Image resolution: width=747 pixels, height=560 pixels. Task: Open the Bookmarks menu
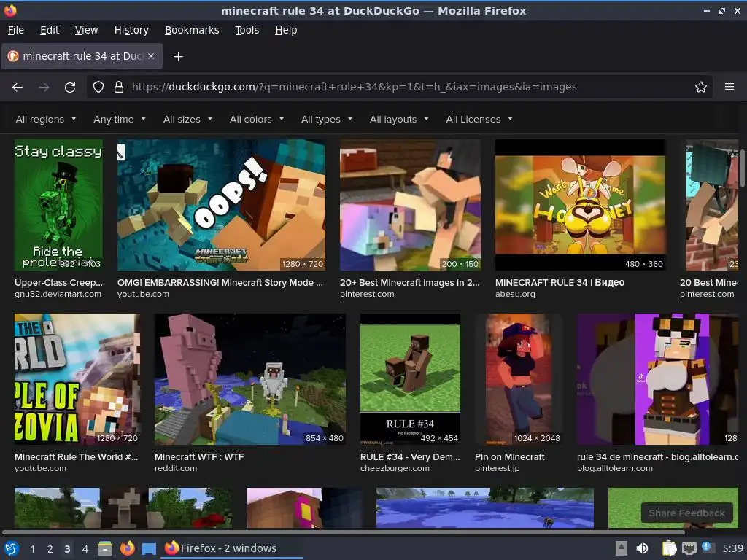pos(192,30)
